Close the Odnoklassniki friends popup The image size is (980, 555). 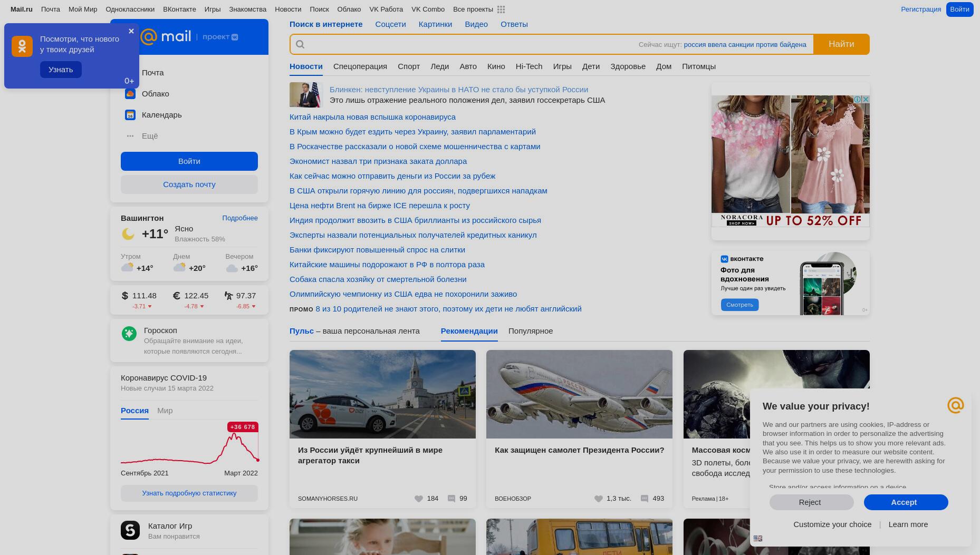click(x=131, y=31)
